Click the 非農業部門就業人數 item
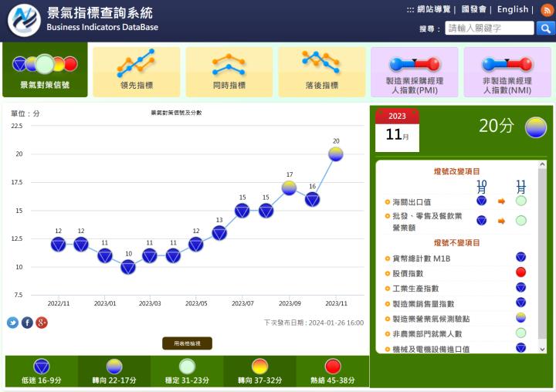 point(427,334)
